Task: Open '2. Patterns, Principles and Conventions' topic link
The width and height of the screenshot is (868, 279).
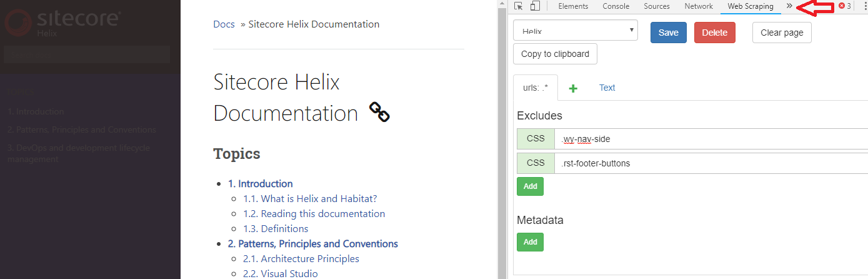Action: point(313,244)
